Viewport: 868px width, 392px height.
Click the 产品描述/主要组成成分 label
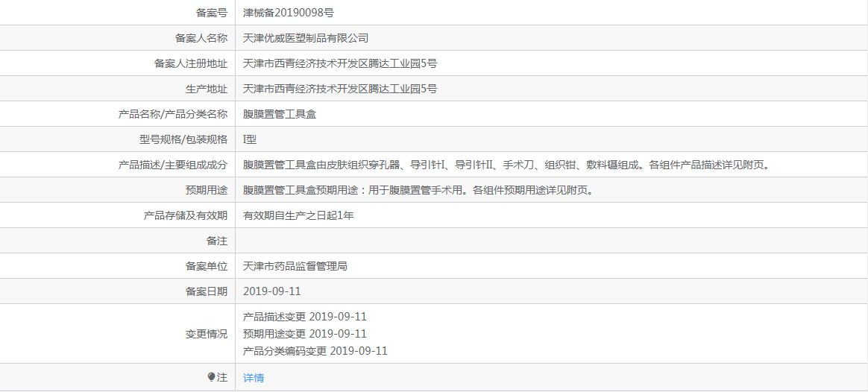click(173, 165)
